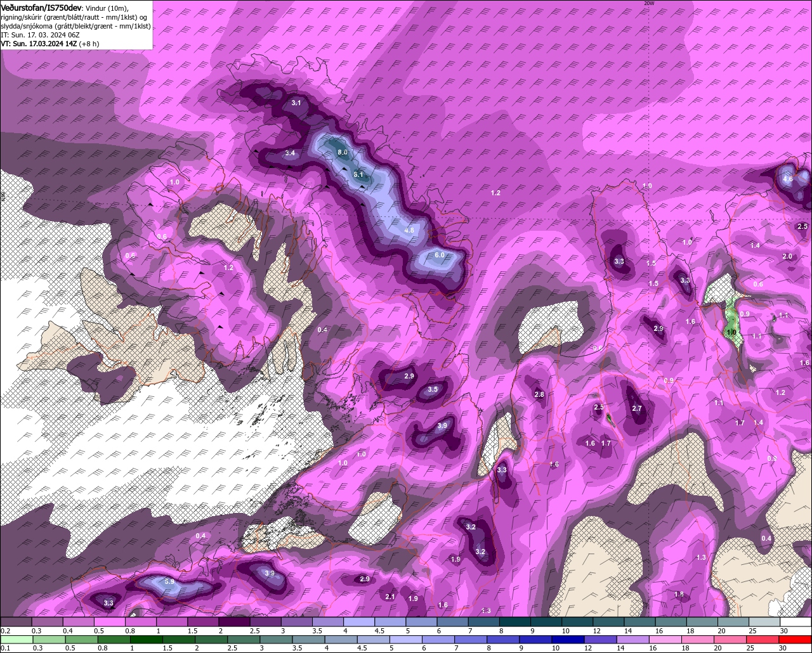Click the 0.2 legend scale label

click(x=5, y=631)
